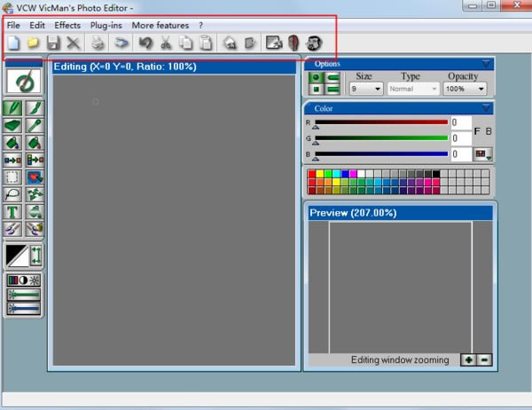Select the Text tool
This screenshot has width=532, height=410.
click(x=12, y=212)
